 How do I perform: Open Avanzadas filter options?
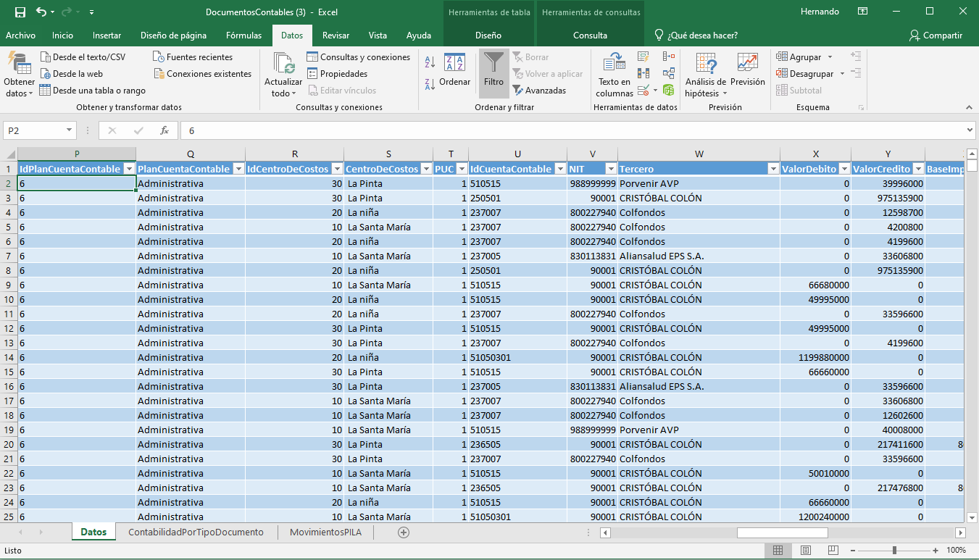click(x=540, y=91)
